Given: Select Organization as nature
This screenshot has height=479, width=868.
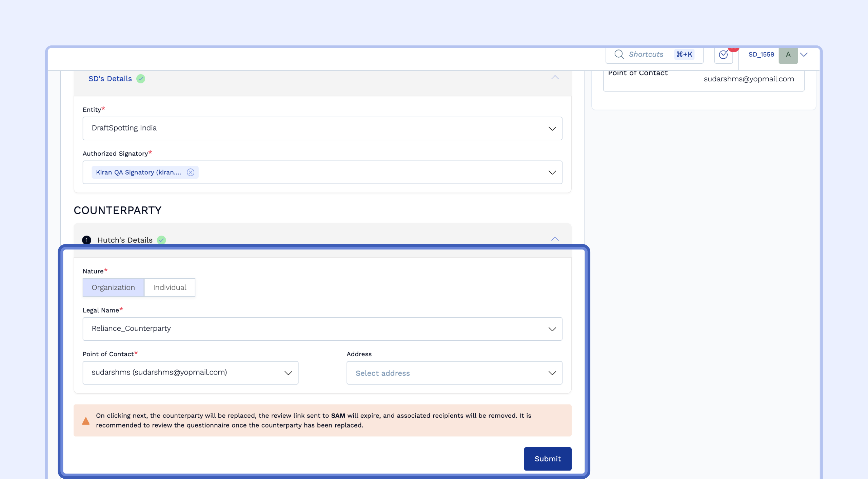Looking at the screenshot, I should [x=113, y=287].
